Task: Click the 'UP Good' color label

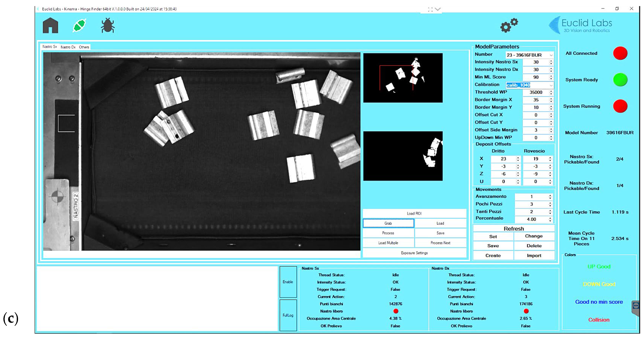Action: coord(599,266)
